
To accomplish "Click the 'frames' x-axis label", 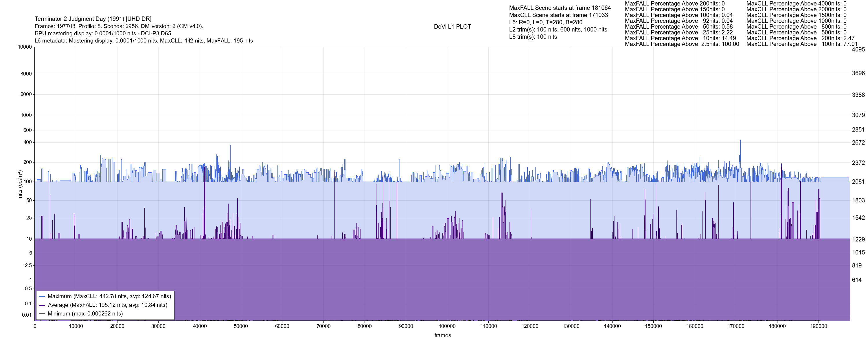I will point(442,335).
